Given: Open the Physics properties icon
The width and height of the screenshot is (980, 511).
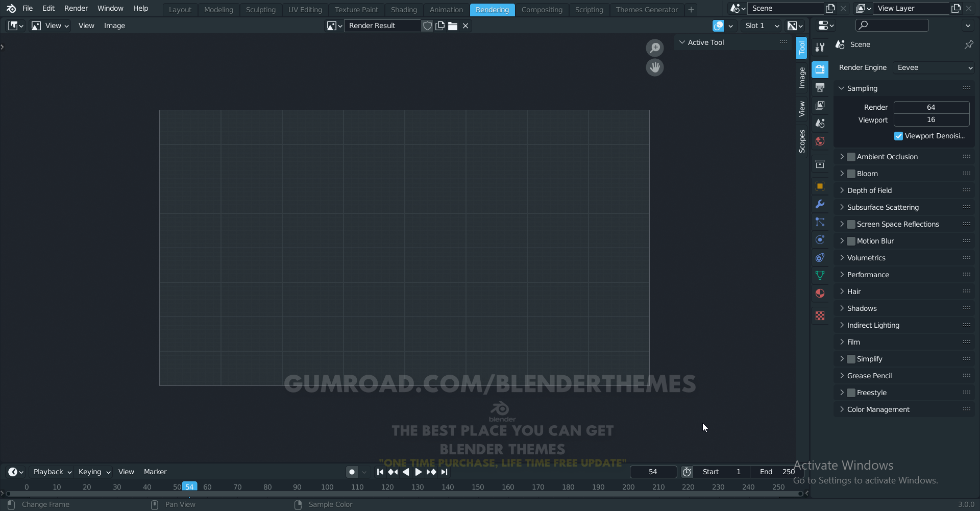Looking at the screenshot, I should tap(820, 240).
